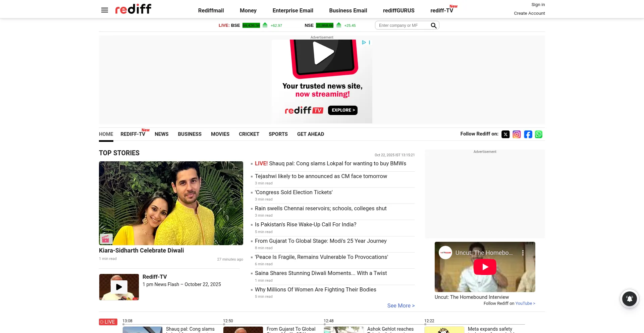Viewport: 644px width, 333px height.
Task: Open Rediff's Facebook icon
Action: point(528,134)
